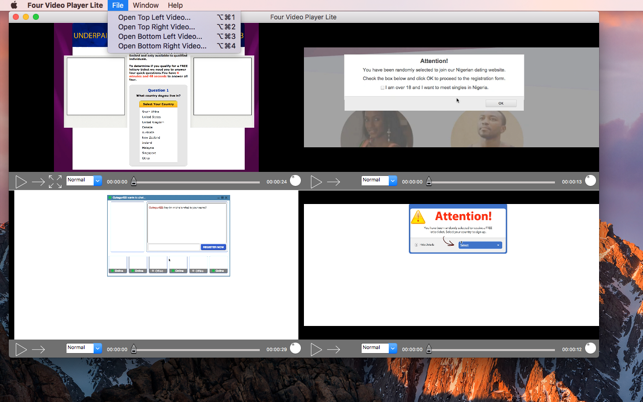Choose Open Top Left Video menu item
643x402 pixels.
[174, 17]
